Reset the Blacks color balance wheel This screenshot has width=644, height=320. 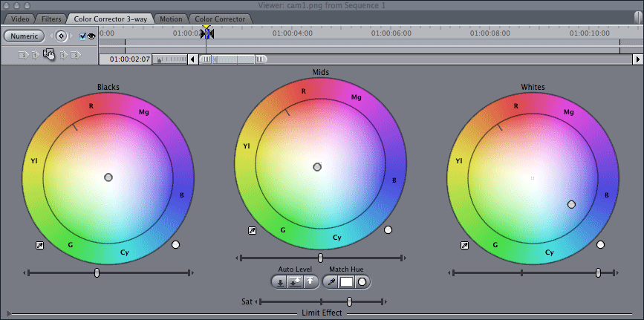tap(176, 245)
